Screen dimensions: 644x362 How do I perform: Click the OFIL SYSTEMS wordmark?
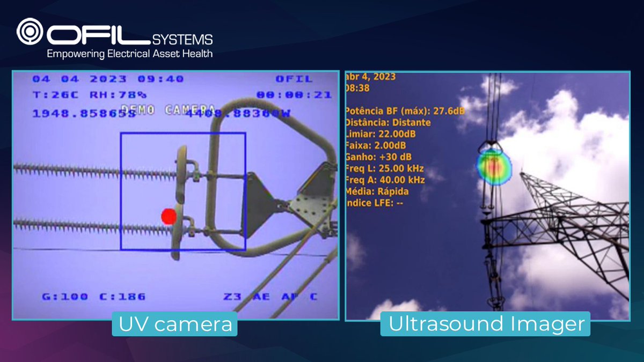pos(129,34)
